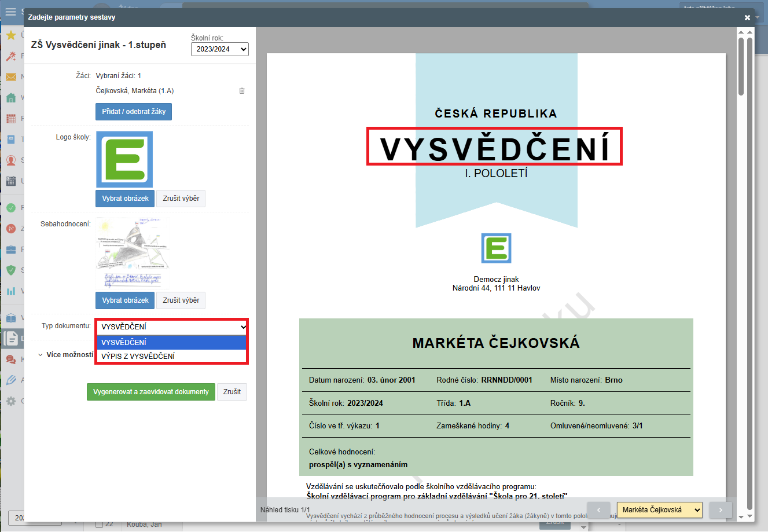The width and height of the screenshot is (768, 532).
Task: Click the green checkmark sidebar icon
Action: [x=10, y=208]
